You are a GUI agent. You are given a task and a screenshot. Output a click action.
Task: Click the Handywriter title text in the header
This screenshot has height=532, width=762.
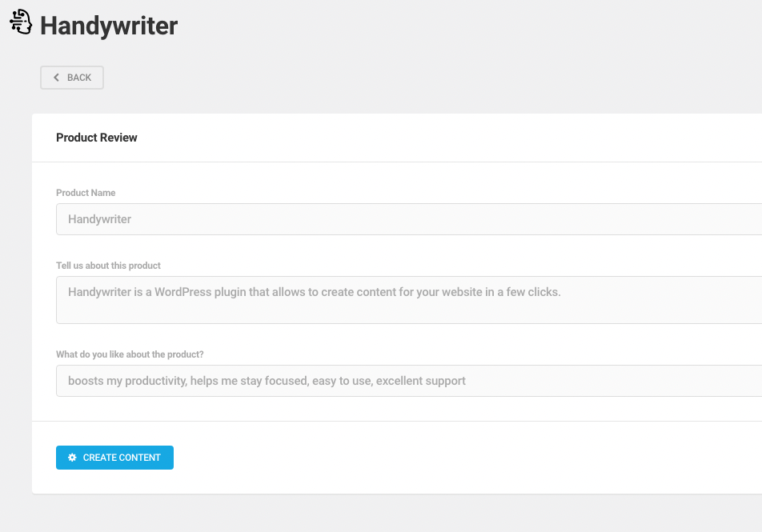pos(109,26)
